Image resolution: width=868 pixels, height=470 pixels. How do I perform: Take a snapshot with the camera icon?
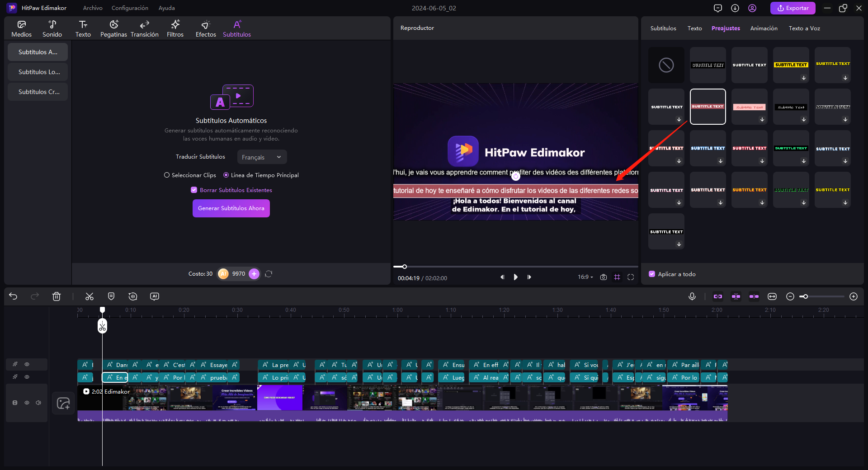coord(604,277)
